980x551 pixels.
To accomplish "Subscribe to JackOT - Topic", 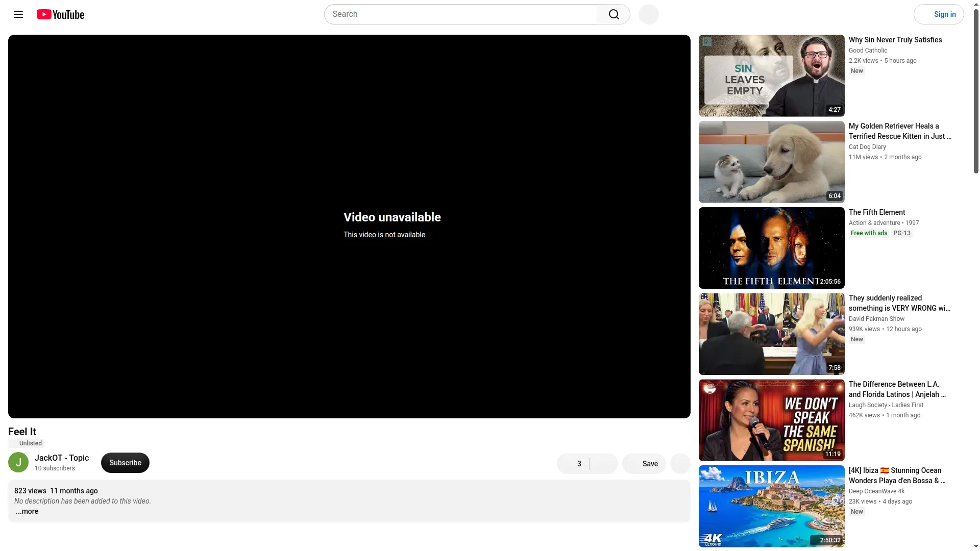I will 125,463.
